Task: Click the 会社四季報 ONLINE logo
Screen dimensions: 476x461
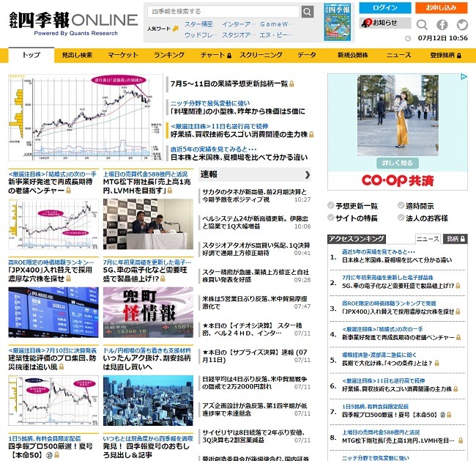Action: click(73, 23)
